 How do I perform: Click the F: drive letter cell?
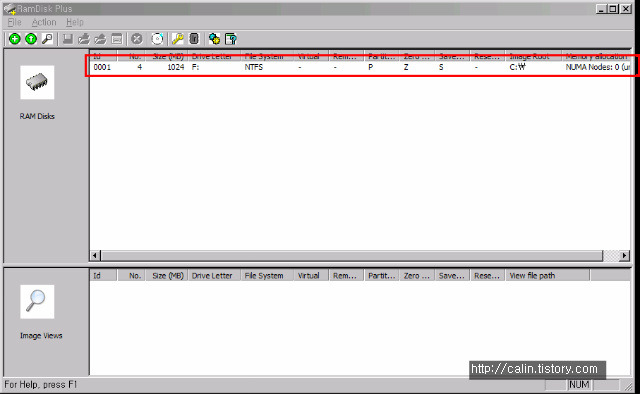(196, 67)
